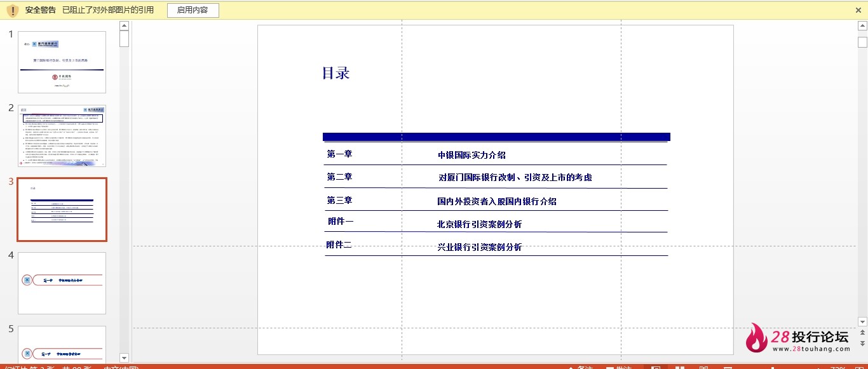Viewport: 868px width, 369px height.
Task: Select slide 1 thumbnail
Action: click(x=62, y=62)
